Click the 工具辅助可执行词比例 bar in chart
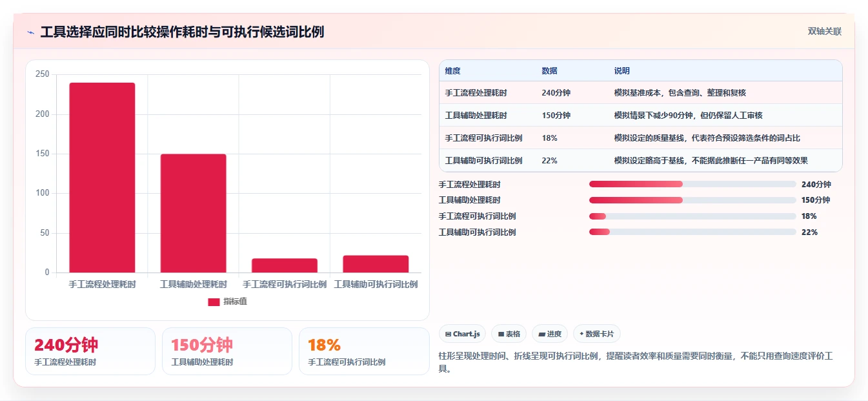This screenshot has height=401, width=868. pos(376,264)
